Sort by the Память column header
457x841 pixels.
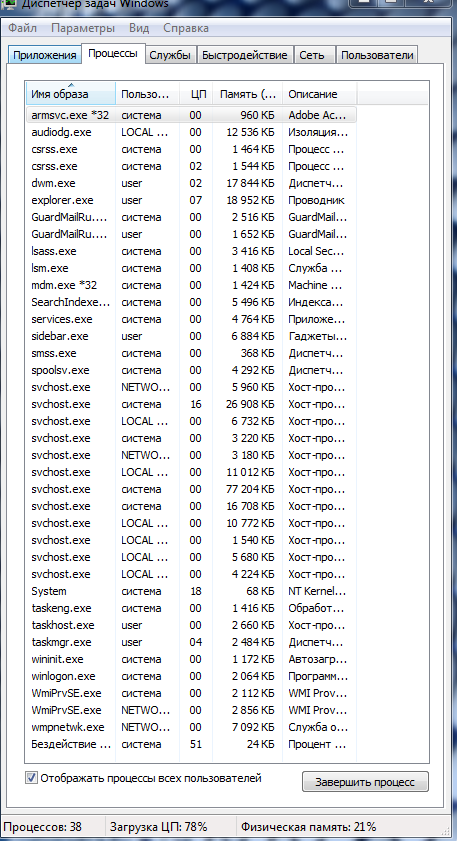(x=248, y=94)
